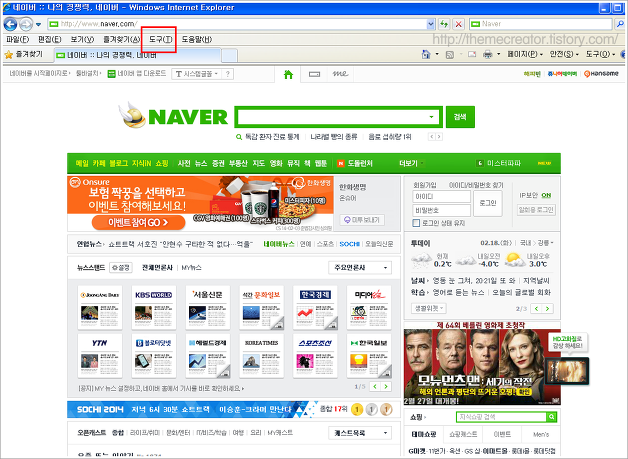Click the keyboard-style icon tab next to home

coord(314,74)
